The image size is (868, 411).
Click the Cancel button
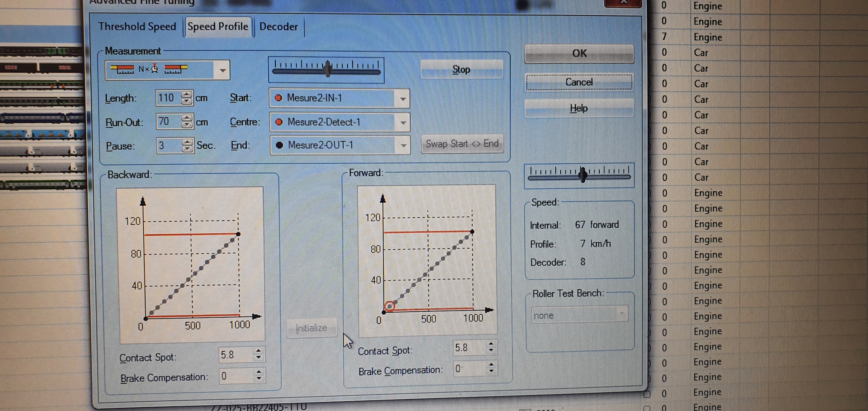pos(579,82)
